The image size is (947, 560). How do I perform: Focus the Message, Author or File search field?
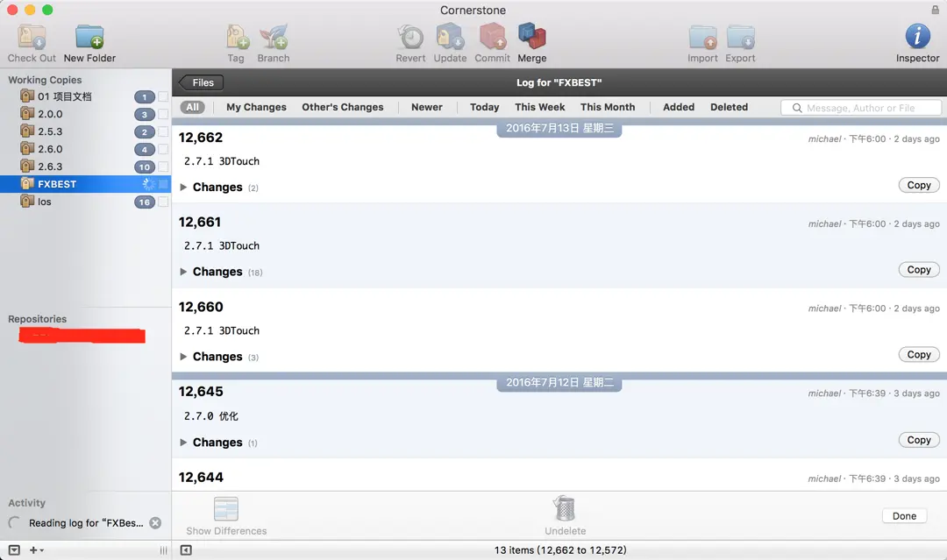[x=861, y=108]
